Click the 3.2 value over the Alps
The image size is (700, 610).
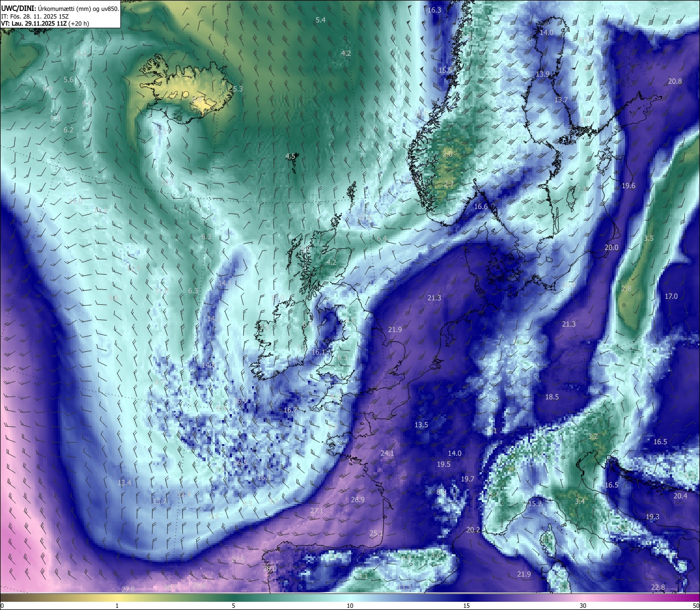pos(593,437)
